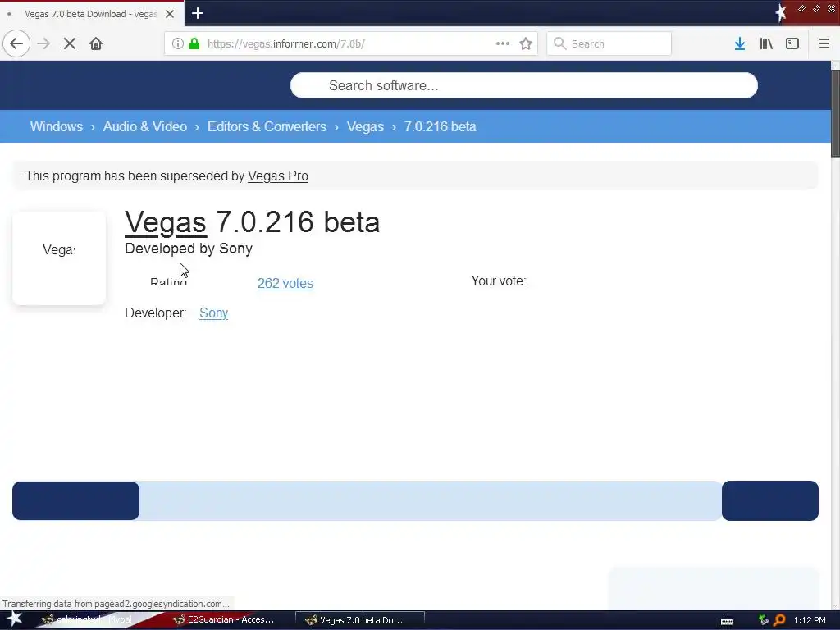Open the Library bookshelf icon
The image size is (840, 630).
(766, 43)
